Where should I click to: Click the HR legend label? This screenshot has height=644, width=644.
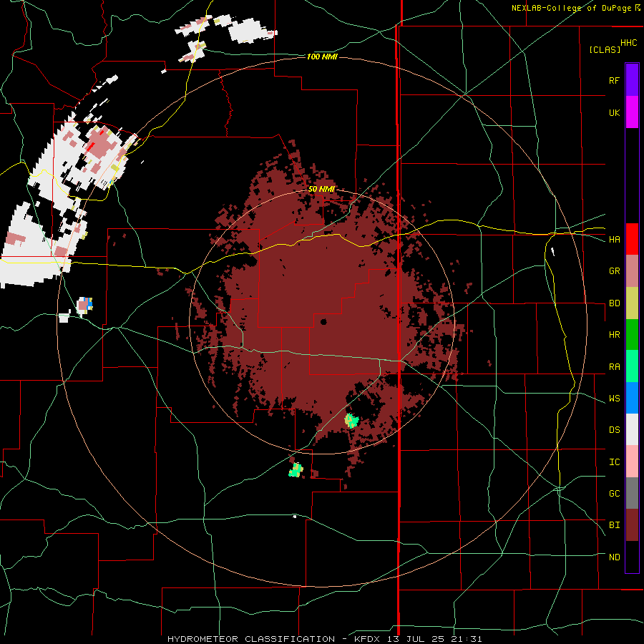pyautogui.click(x=614, y=335)
